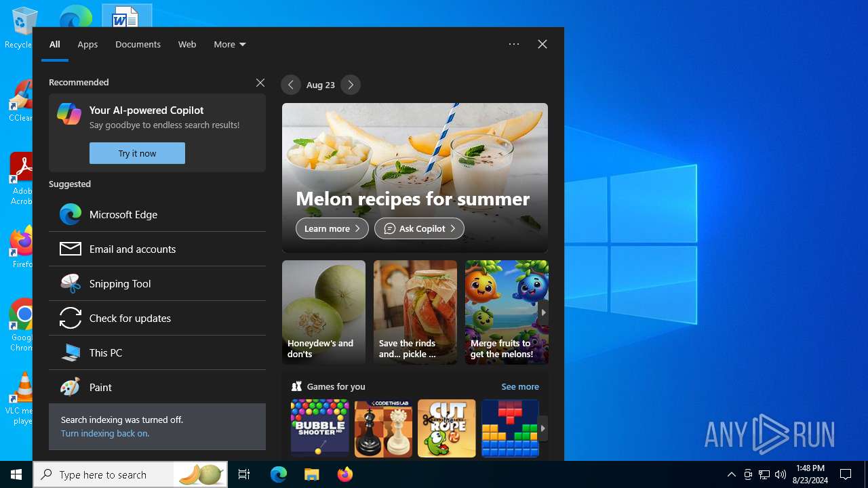This screenshot has height=488, width=868.
Task: Open Merge fruits to get the melons card
Action: coord(507,312)
